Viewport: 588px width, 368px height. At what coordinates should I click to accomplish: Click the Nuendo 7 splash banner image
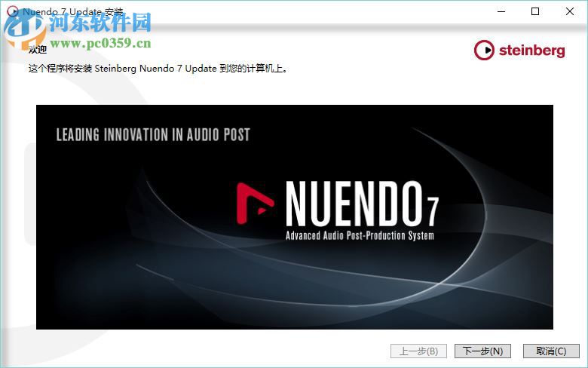(294, 217)
